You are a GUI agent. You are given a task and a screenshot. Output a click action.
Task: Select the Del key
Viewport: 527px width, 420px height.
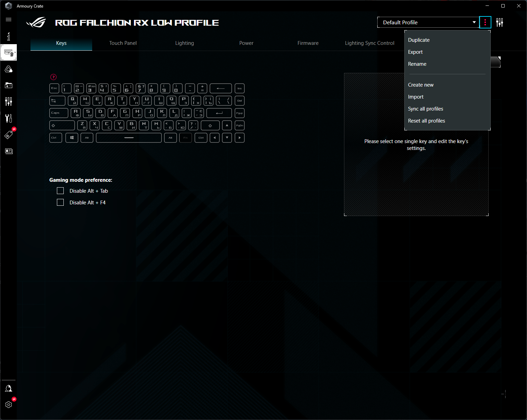(x=240, y=101)
